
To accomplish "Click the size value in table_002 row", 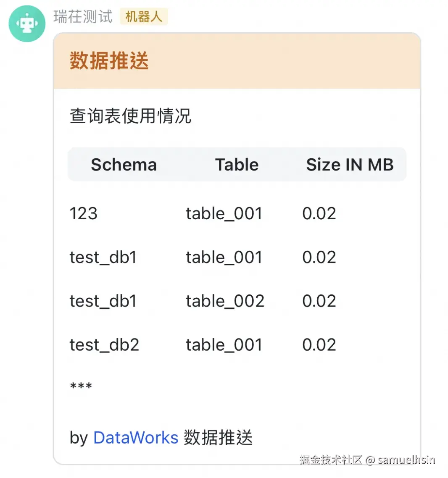I will click(x=319, y=301).
